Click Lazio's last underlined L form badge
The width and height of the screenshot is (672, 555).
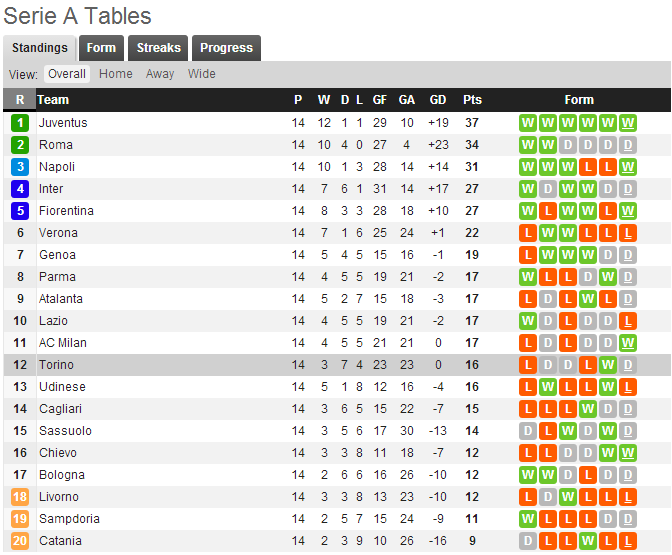point(628,321)
